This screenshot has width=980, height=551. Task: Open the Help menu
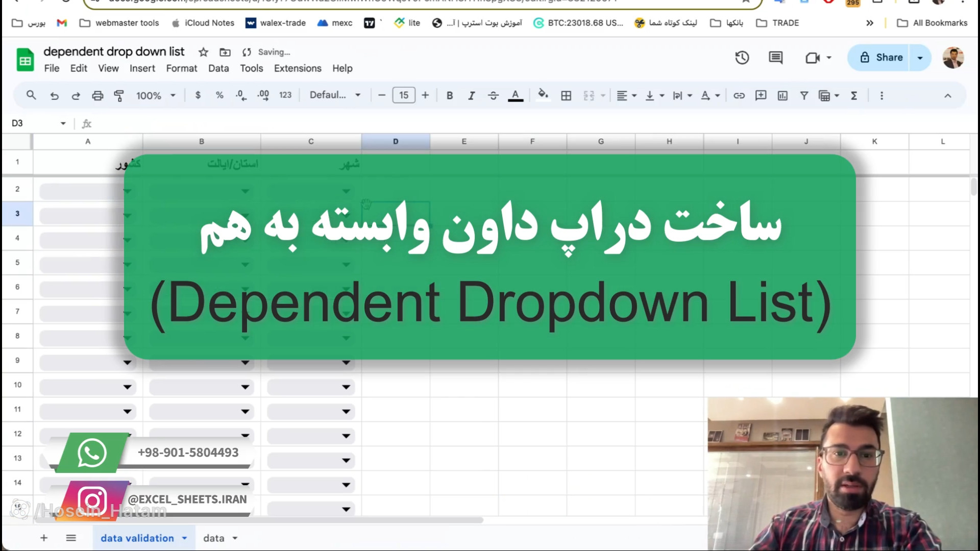point(342,68)
